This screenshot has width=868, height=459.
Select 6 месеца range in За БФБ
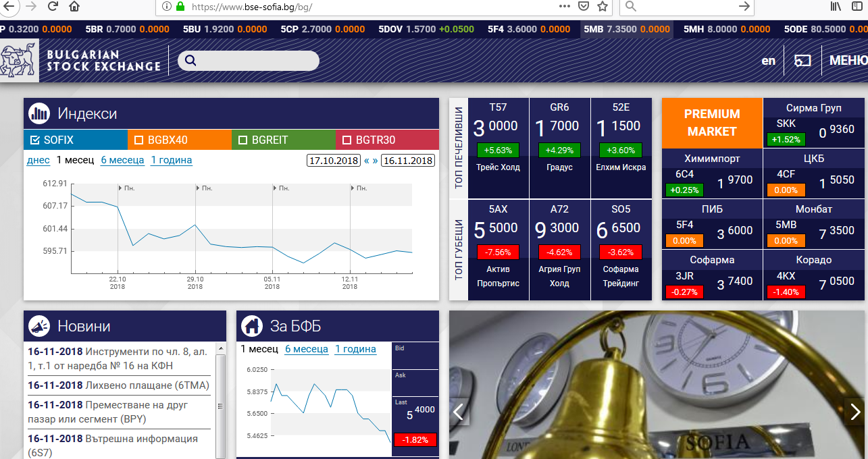point(307,349)
